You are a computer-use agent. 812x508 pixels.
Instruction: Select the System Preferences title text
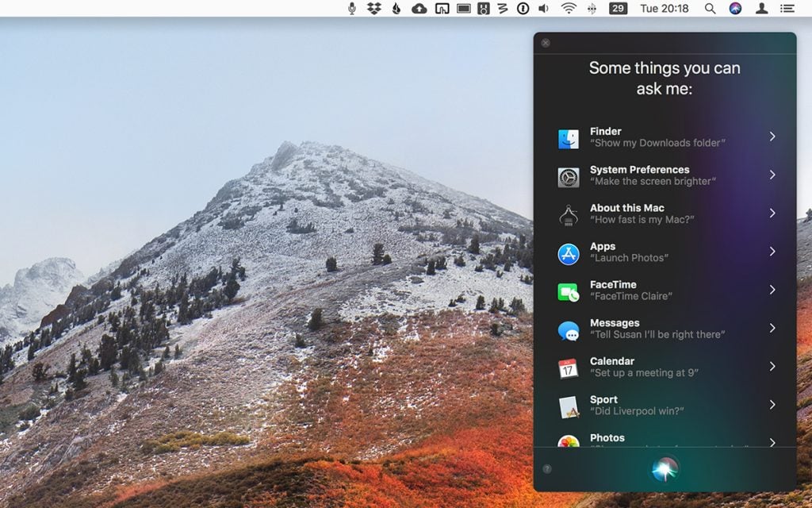click(x=640, y=170)
